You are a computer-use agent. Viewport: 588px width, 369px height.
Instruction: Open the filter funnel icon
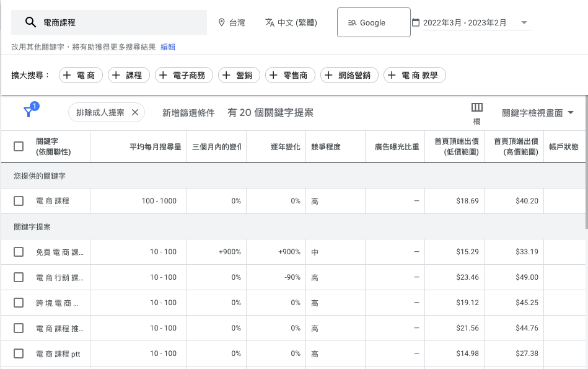click(x=28, y=112)
